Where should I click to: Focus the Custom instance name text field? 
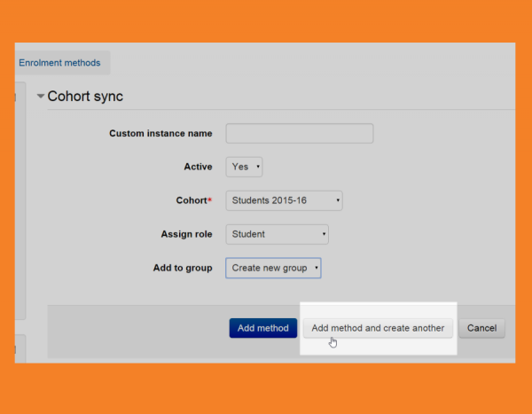(x=299, y=134)
